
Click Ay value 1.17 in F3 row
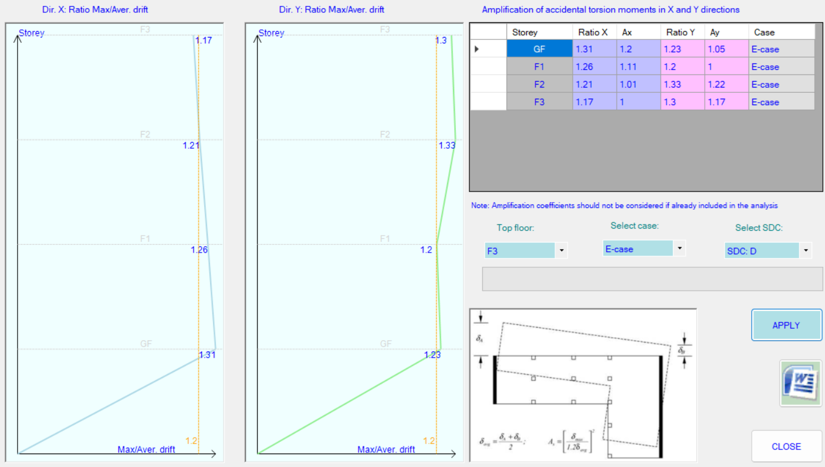(727, 102)
